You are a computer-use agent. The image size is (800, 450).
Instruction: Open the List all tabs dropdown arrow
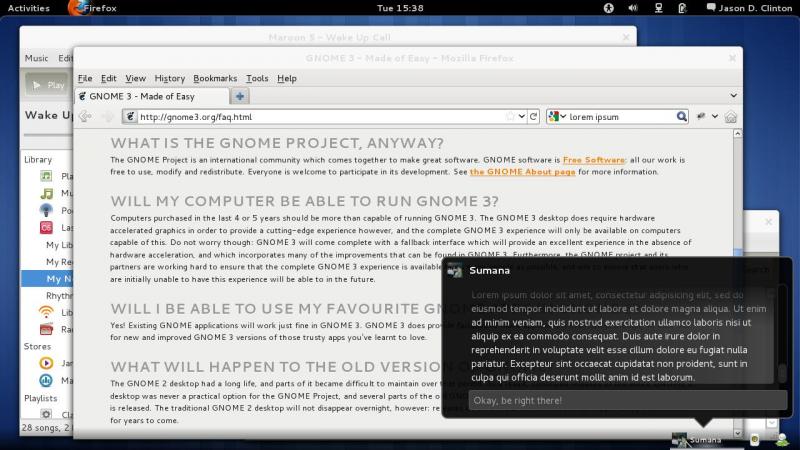(x=733, y=95)
